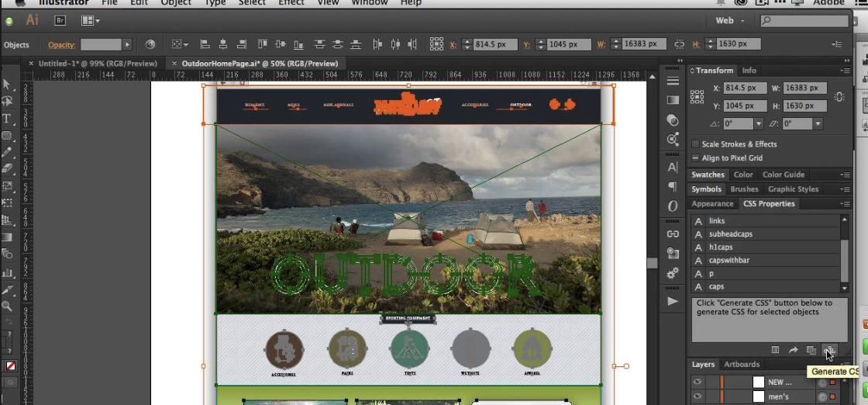Select the Zoom tool
Image resolution: width=868 pixels, height=405 pixels.
[7, 306]
